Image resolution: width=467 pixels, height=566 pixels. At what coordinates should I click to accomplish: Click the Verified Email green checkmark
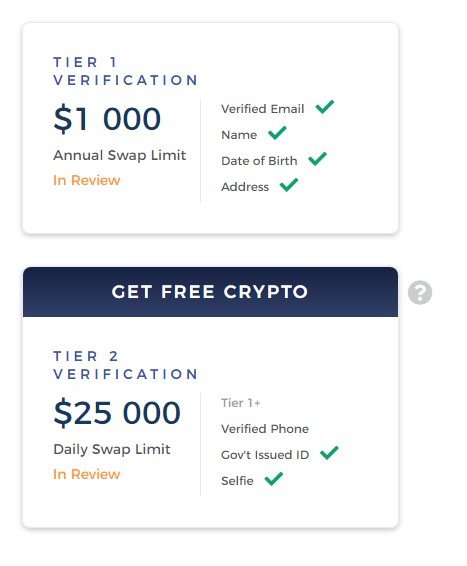(x=325, y=107)
